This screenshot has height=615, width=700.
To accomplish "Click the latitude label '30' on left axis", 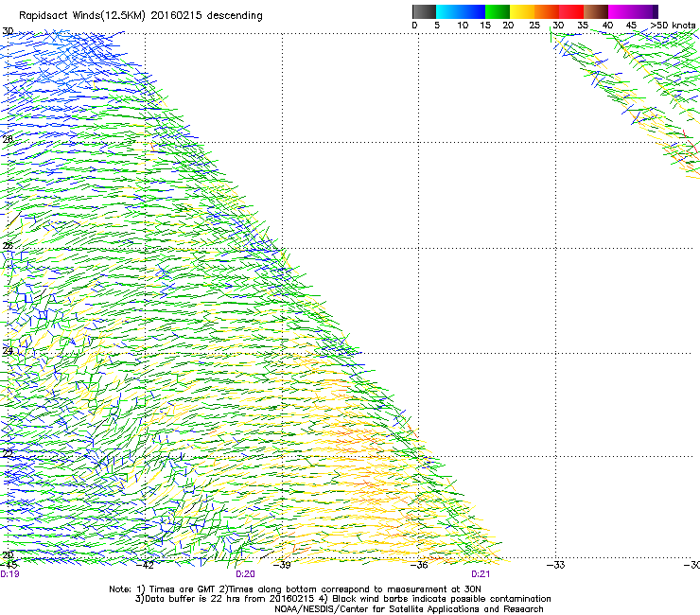I will (x=8, y=31).
